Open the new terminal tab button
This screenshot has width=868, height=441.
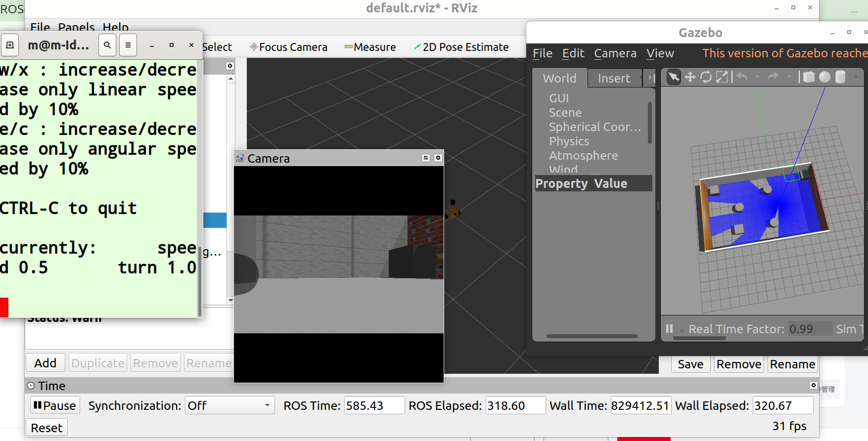(10, 45)
